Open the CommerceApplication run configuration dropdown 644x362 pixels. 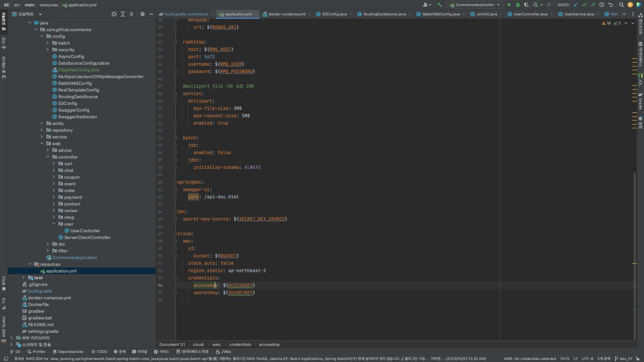[x=475, y=5]
